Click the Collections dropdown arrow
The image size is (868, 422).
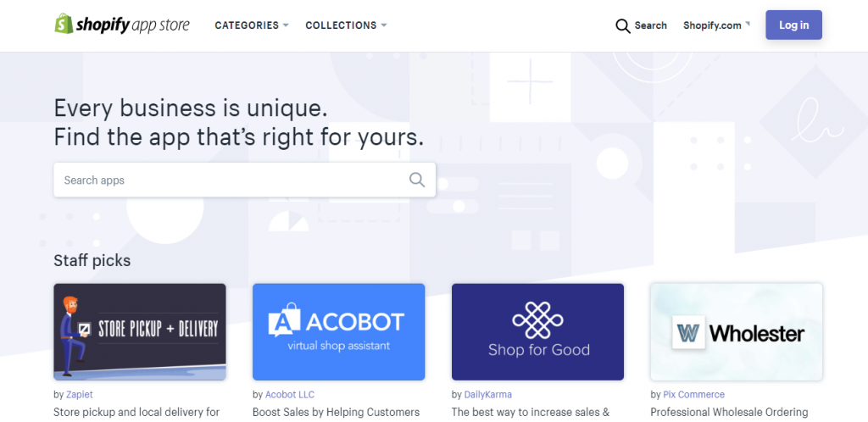click(384, 25)
